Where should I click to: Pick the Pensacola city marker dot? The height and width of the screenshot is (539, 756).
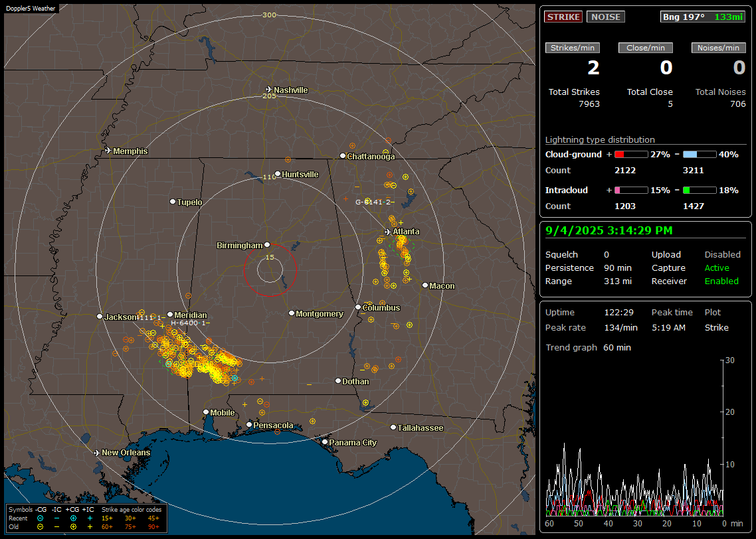249,424
